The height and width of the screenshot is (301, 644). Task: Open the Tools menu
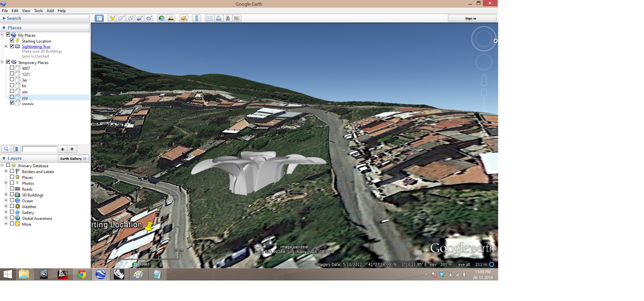[38, 11]
